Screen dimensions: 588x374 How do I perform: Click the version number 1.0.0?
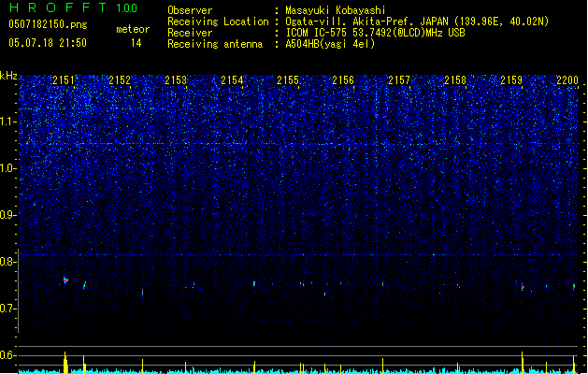click(x=126, y=8)
